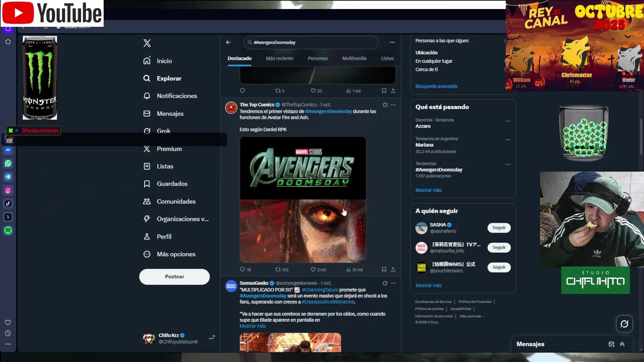Open Premium in sidebar menu
Image resolution: width=644 pixels, height=362 pixels.
163,149
